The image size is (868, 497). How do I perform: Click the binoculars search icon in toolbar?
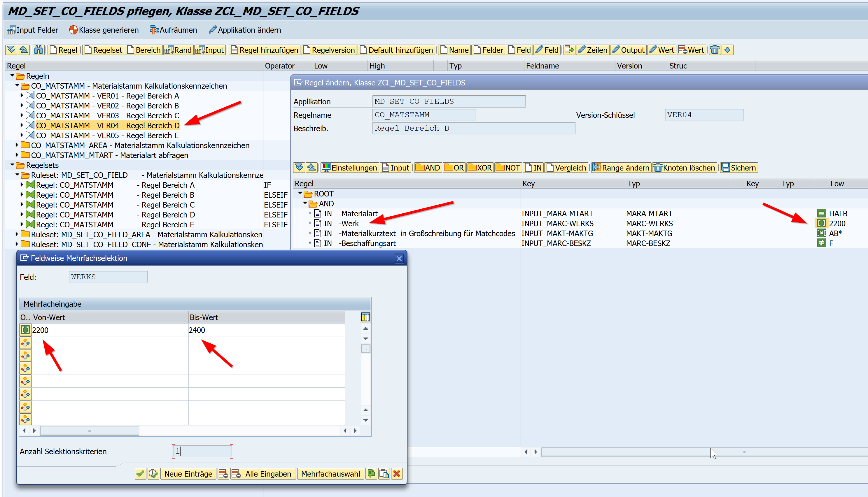pos(38,50)
